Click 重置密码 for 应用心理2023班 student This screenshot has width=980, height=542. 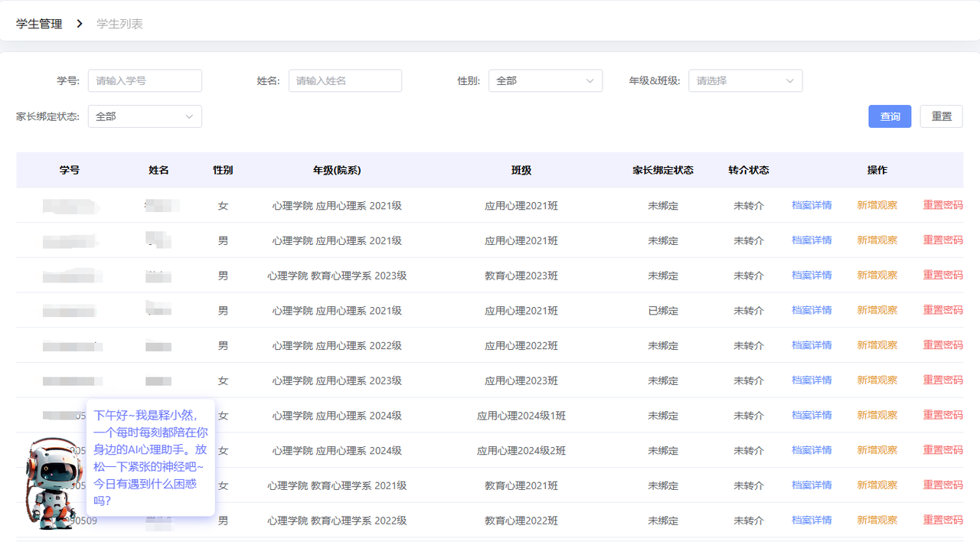point(943,380)
